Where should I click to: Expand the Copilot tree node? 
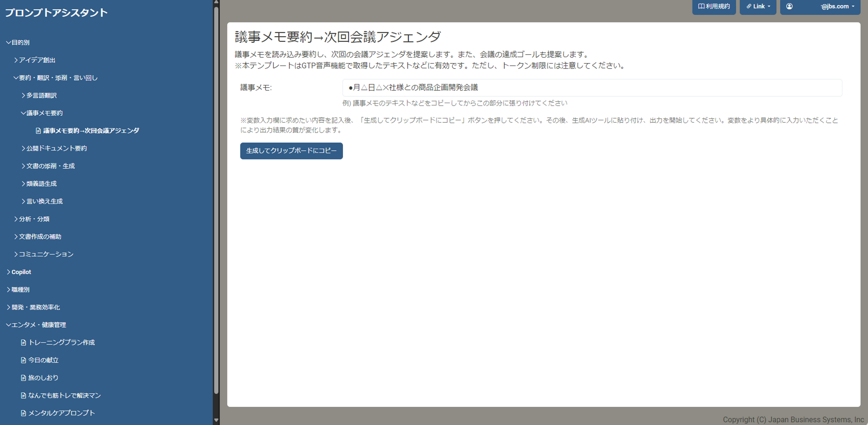8,272
